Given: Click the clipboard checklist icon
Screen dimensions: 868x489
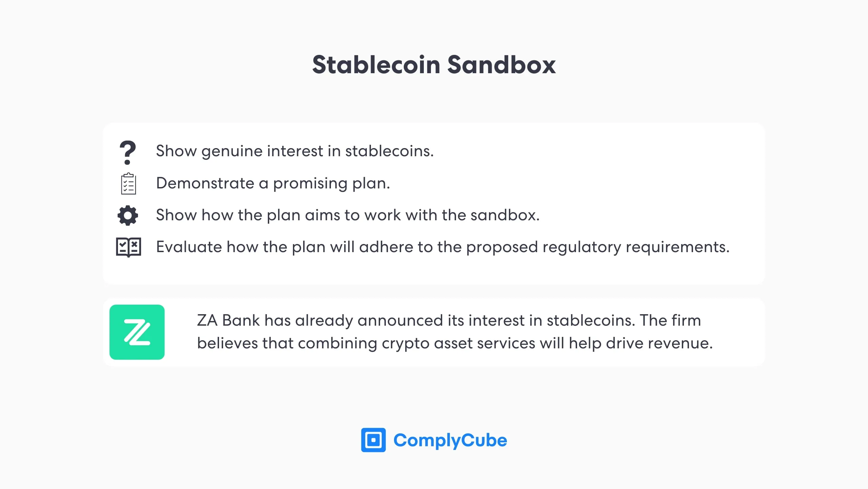Looking at the screenshot, I should (129, 184).
